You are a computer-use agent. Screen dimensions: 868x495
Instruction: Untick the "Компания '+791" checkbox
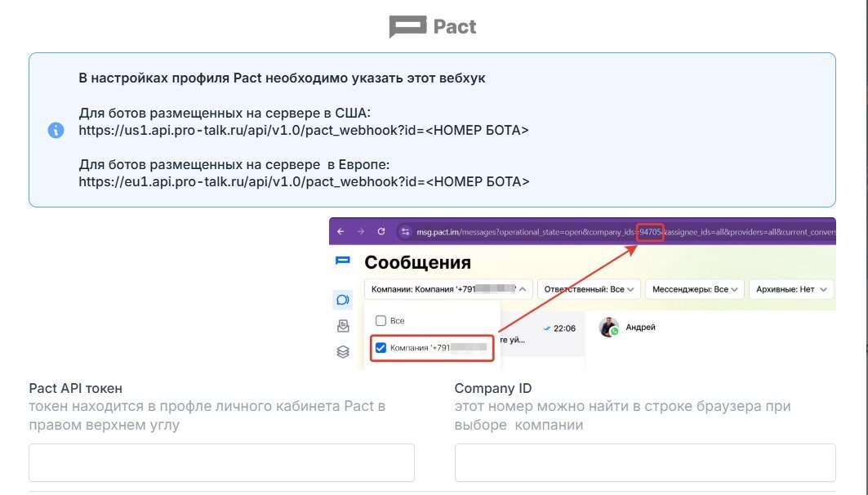(x=381, y=348)
